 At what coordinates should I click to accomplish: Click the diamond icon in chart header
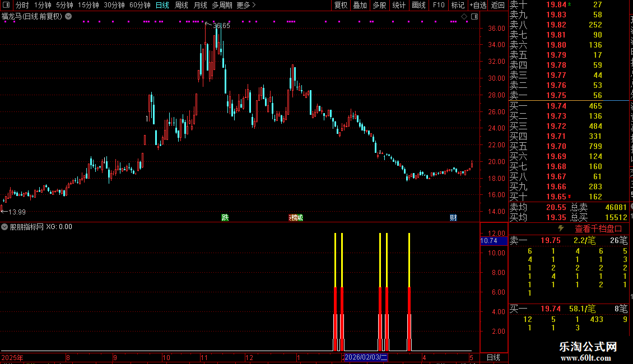coord(464,17)
